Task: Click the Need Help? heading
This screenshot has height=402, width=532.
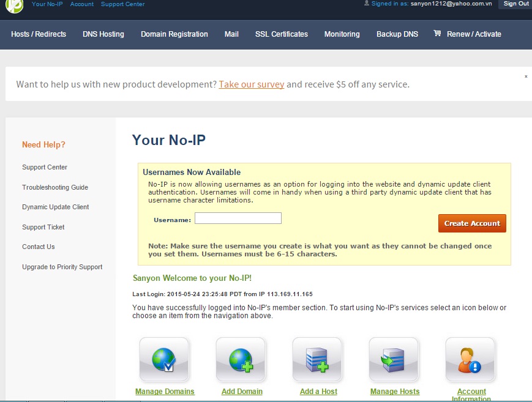Action: click(x=43, y=144)
